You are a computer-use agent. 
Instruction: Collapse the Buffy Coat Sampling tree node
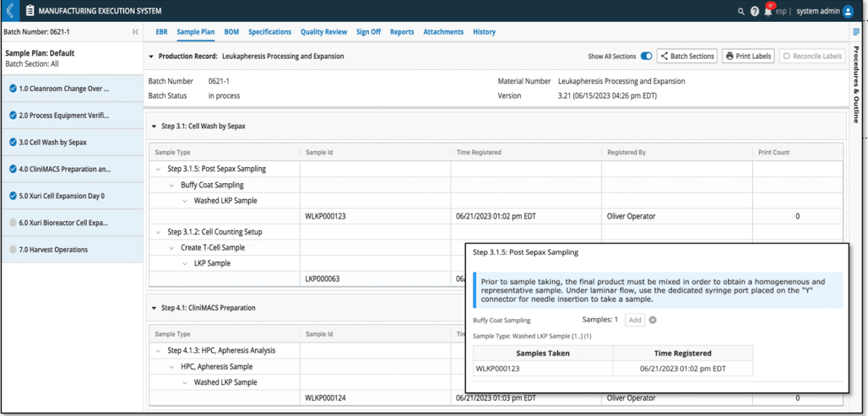172,185
